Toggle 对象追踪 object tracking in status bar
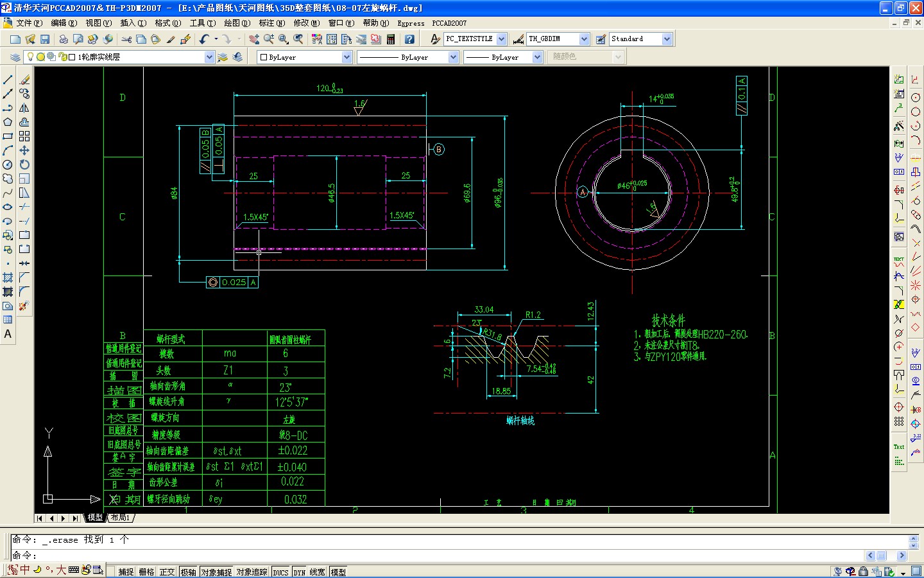The width and height of the screenshot is (924, 578). point(252,572)
